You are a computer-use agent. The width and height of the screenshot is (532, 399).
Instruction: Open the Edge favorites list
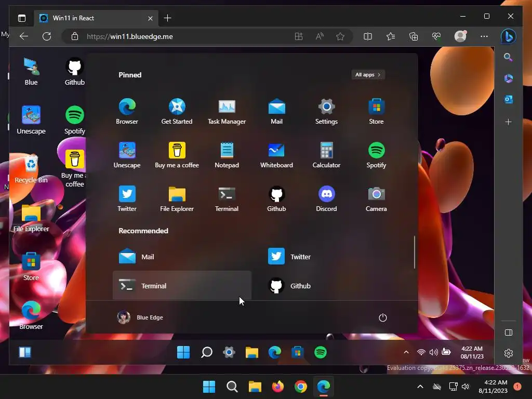[391, 36]
